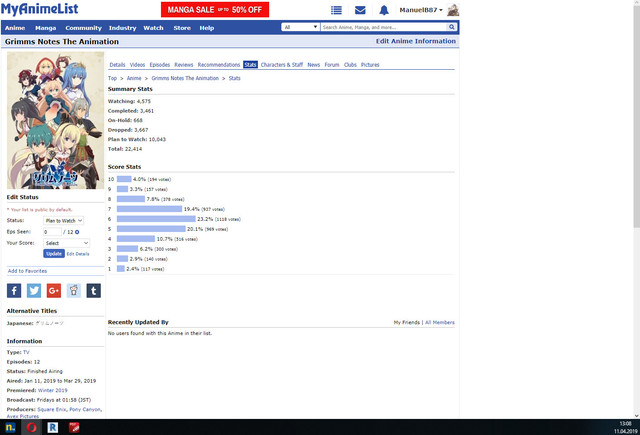The image size is (640, 435).
Task: Open the yellow 'n' taskbar app
Action: (10, 427)
